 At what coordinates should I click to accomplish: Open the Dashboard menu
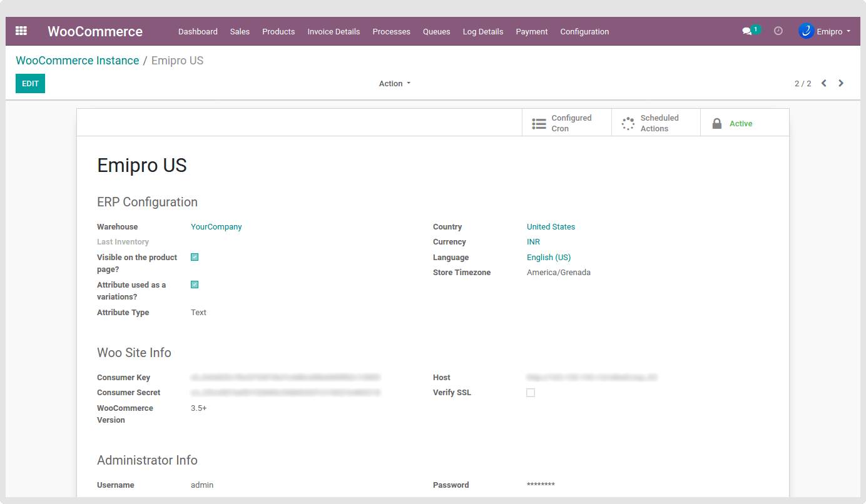(x=198, y=31)
